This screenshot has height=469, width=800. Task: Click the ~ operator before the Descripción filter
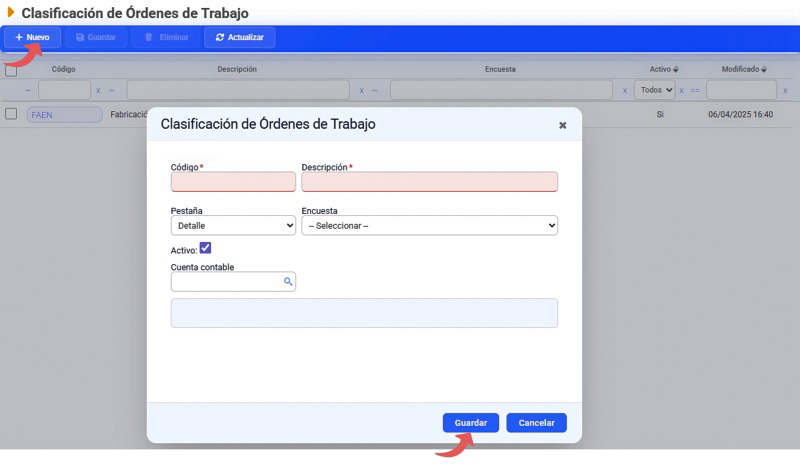pos(111,90)
